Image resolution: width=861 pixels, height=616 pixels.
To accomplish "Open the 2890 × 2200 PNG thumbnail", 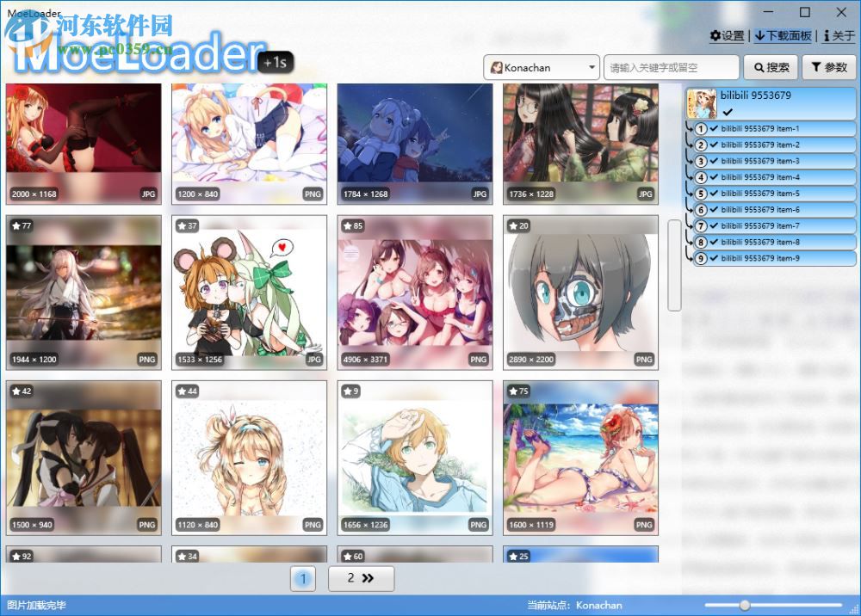I will (580, 293).
